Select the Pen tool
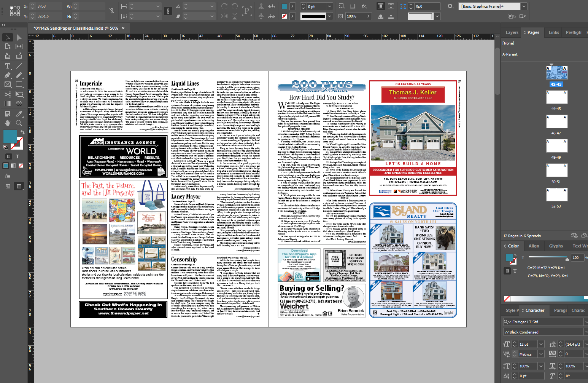 [x=8, y=75]
